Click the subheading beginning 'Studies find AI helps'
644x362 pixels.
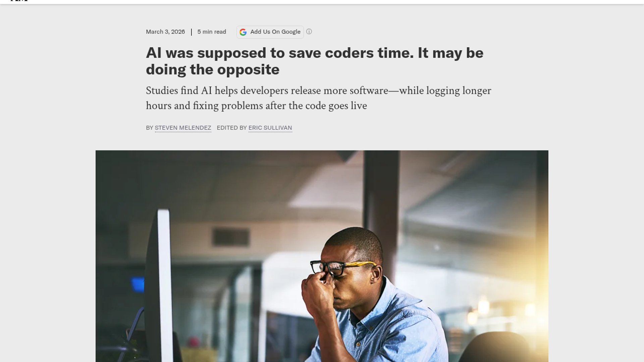click(318, 90)
